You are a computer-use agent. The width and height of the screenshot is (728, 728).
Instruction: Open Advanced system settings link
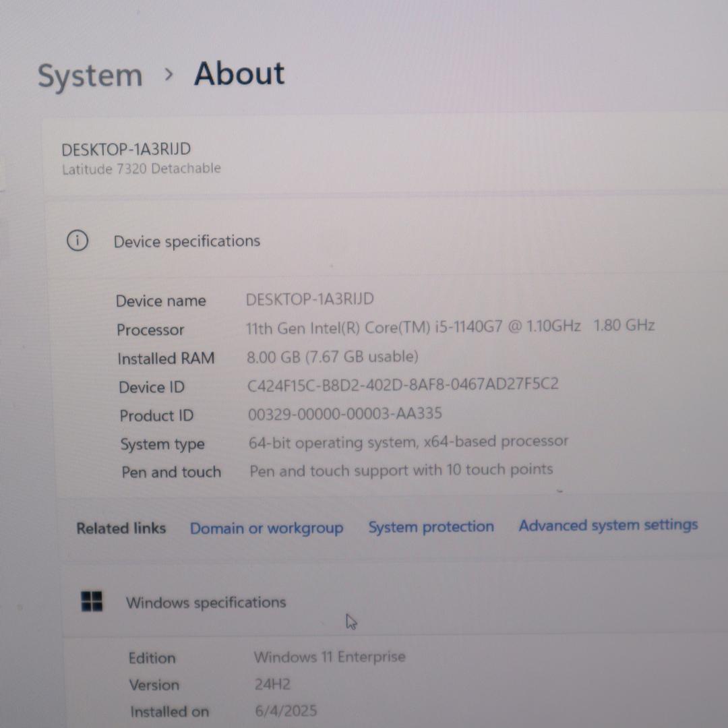[608, 525]
